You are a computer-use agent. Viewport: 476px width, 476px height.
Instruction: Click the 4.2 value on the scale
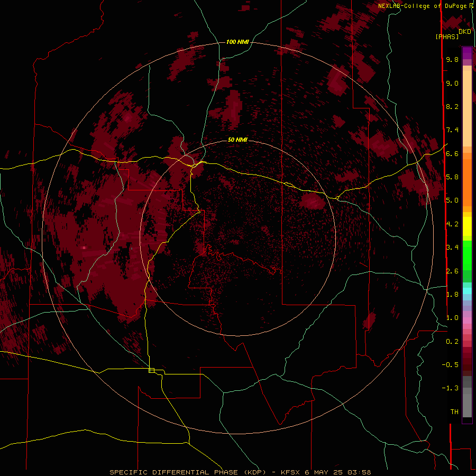[x=452, y=224]
